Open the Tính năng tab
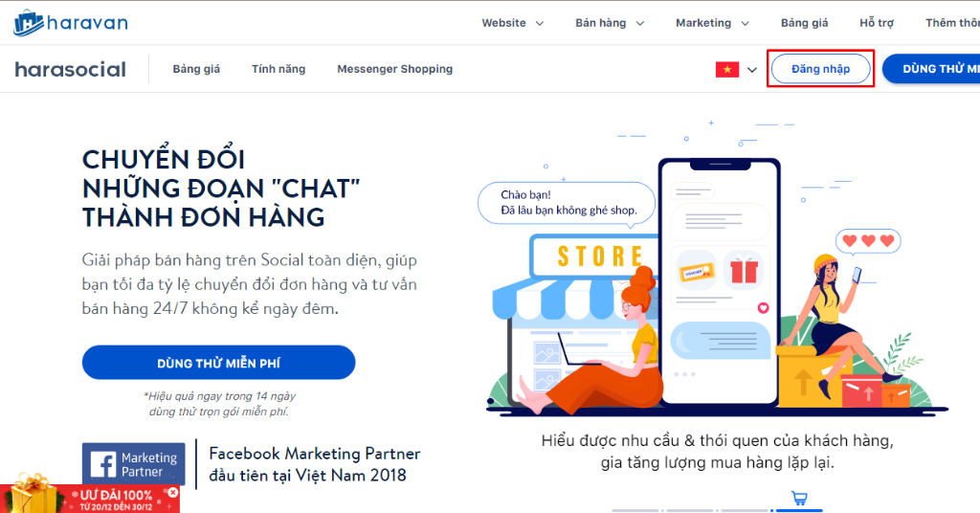The height and width of the screenshot is (513, 980). point(278,69)
